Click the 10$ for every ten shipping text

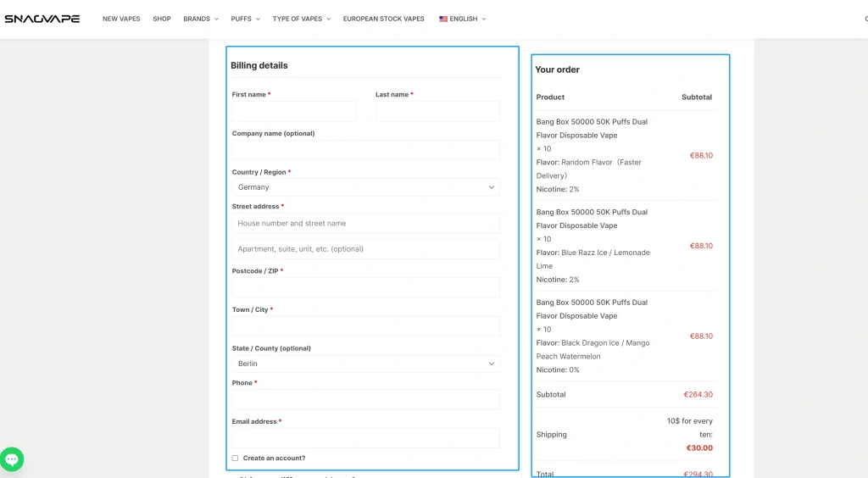(x=690, y=428)
